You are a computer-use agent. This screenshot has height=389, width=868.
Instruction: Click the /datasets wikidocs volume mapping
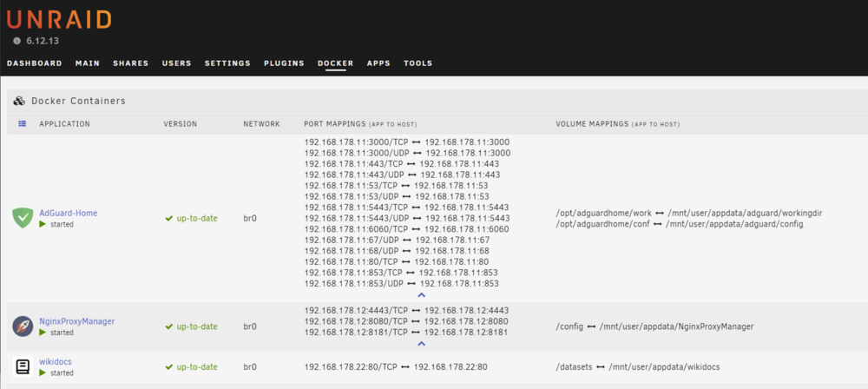(638, 366)
